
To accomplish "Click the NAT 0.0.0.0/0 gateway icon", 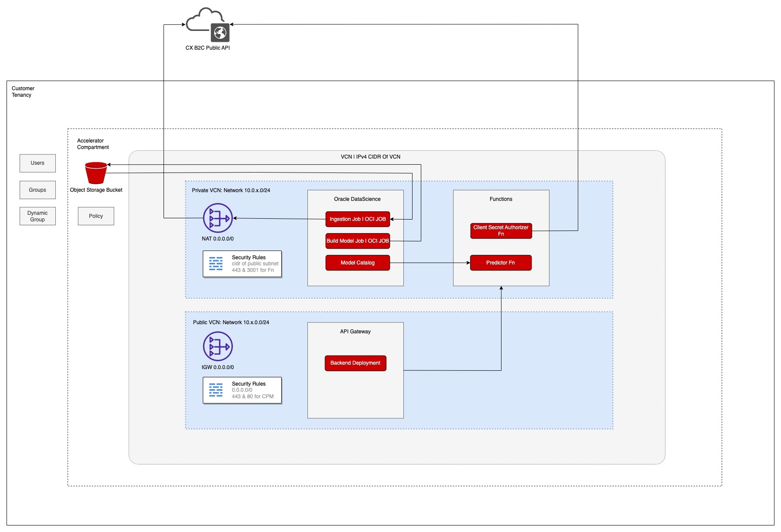I will [x=218, y=218].
